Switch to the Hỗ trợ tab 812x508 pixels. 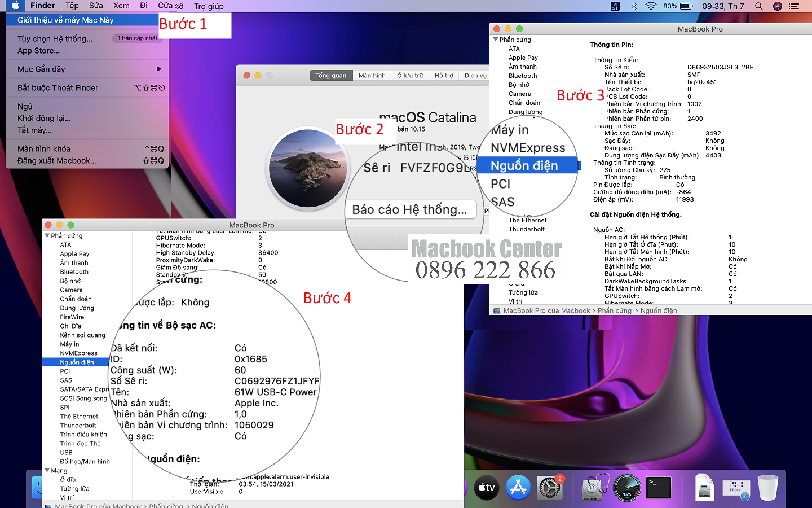[x=444, y=75]
